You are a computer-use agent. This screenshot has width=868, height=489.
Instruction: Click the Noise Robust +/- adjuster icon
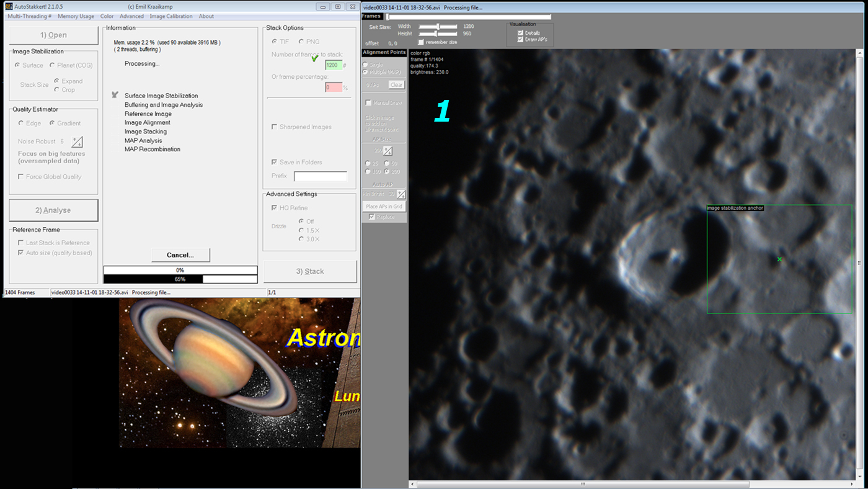77,142
